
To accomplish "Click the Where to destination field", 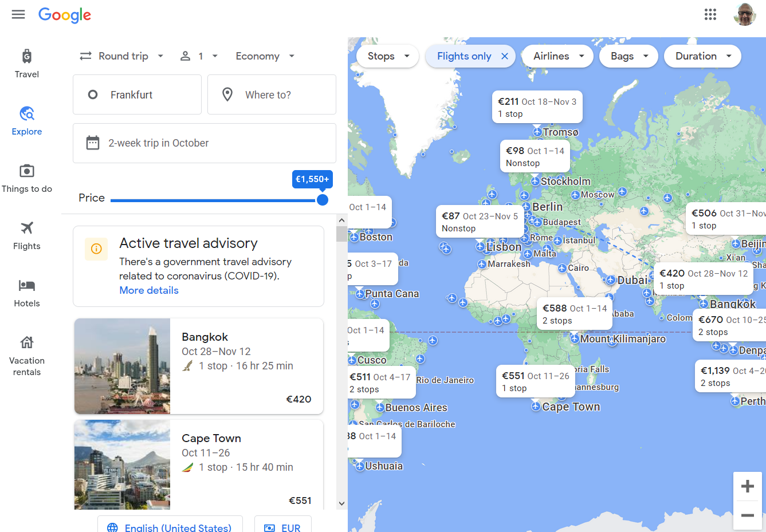I will (272, 94).
